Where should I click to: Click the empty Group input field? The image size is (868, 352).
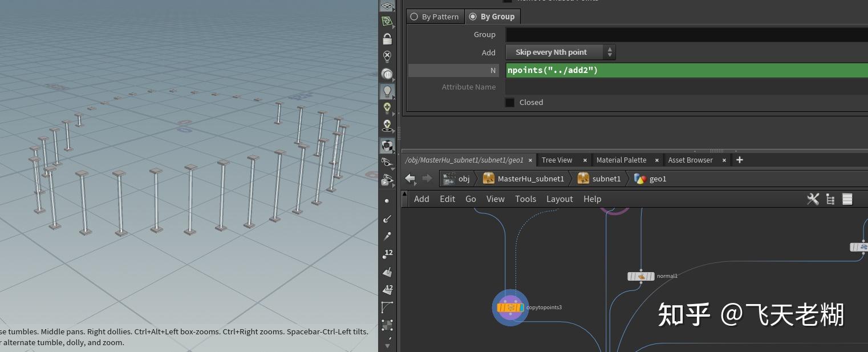tap(656, 34)
